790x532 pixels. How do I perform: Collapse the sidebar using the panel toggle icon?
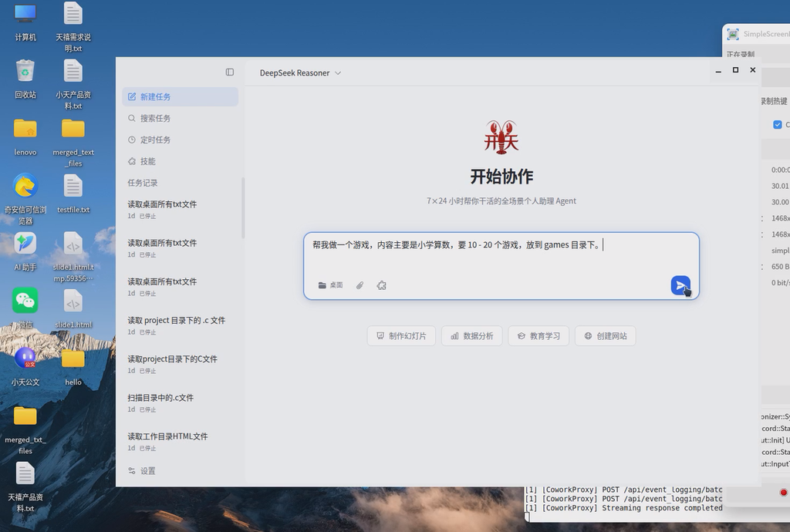229,72
